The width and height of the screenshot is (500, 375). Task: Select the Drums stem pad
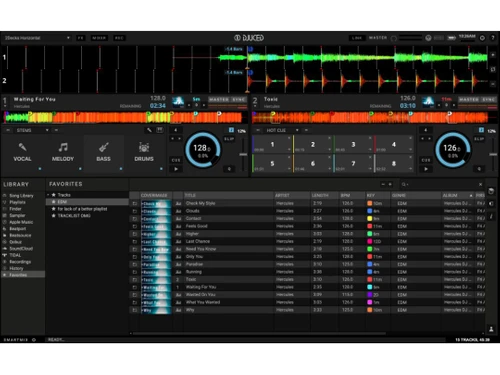click(144, 153)
